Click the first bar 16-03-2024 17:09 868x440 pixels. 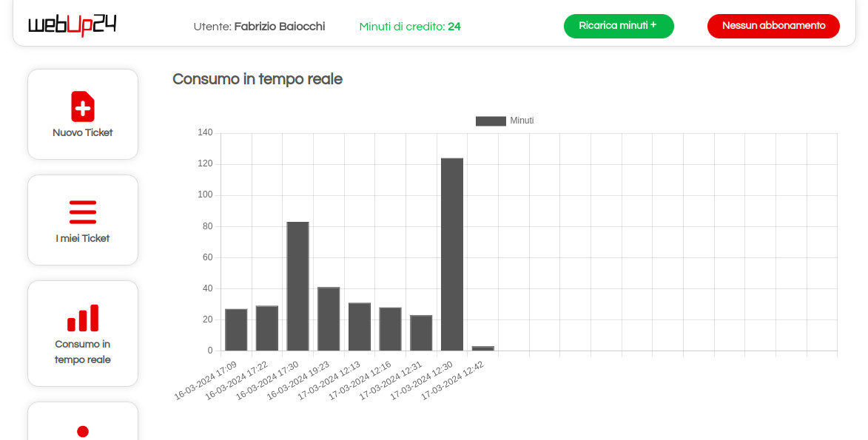click(x=236, y=330)
